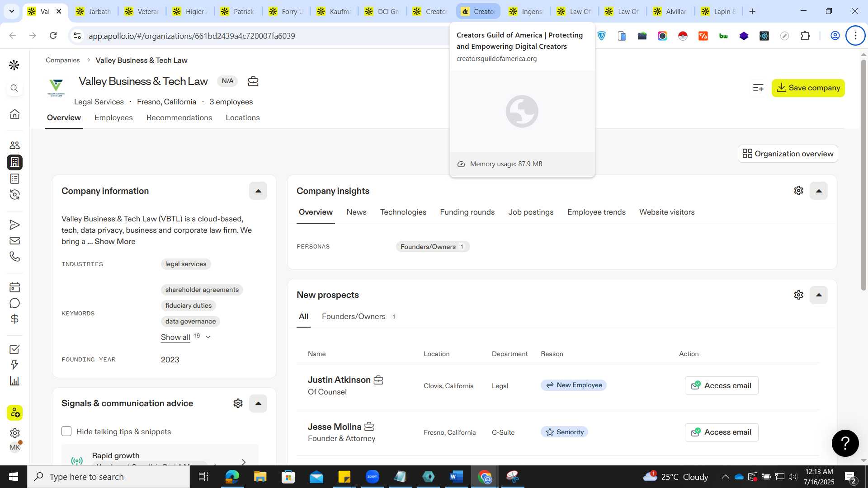Open Jesse Molina's profile link
The width and height of the screenshot is (868, 488).
(335, 427)
